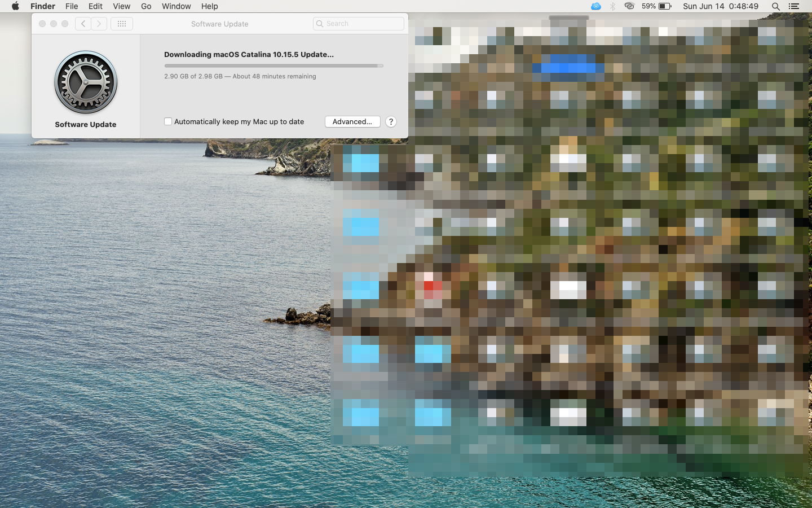The image size is (812, 508).
Task: Open help with the question mark button
Action: coord(391,121)
